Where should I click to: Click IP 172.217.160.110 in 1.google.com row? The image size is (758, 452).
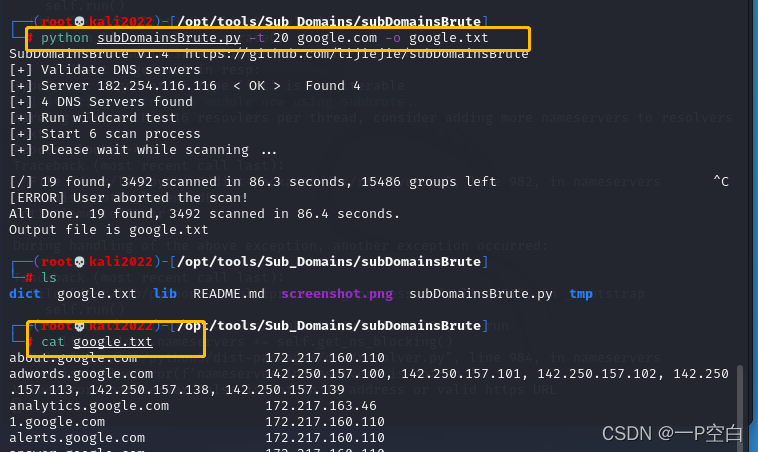pos(325,422)
